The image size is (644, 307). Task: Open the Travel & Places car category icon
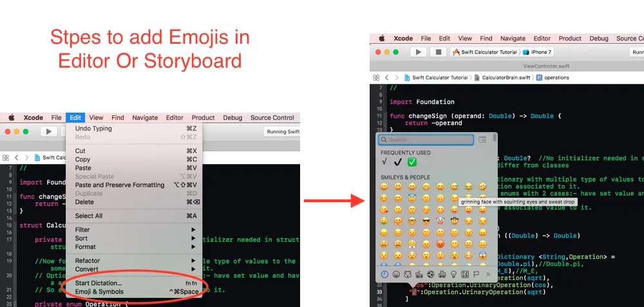(442, 274)
